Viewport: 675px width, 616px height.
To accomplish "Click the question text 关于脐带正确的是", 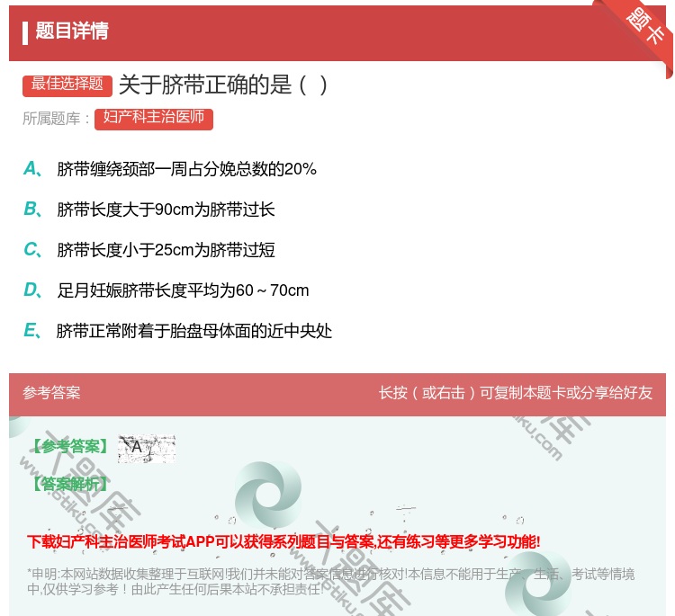I will click(x=222, y=85).
